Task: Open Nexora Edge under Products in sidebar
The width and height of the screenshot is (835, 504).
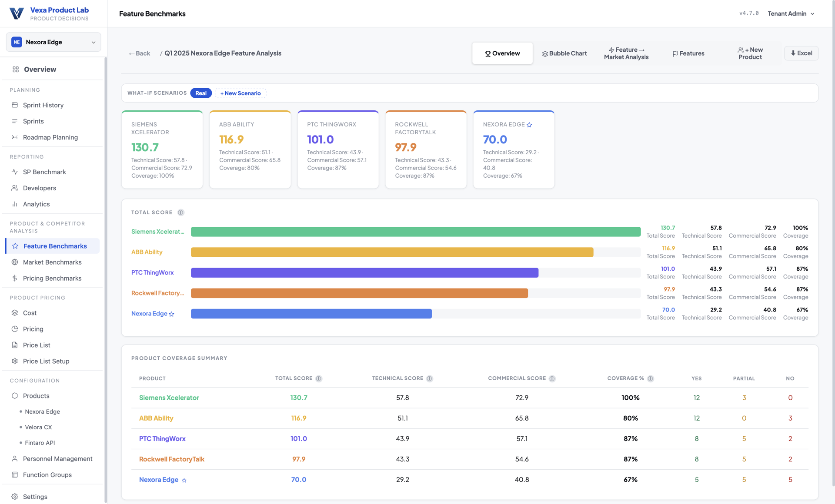Action: click(43, 411)
